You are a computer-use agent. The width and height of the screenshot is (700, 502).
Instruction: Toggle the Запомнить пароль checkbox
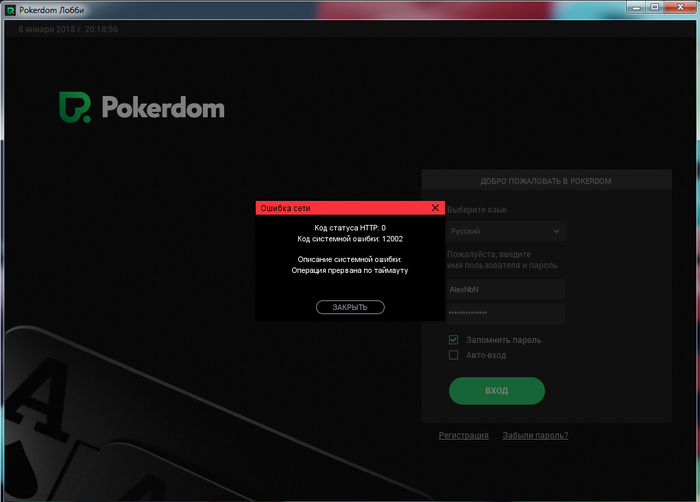pos(454,340)
